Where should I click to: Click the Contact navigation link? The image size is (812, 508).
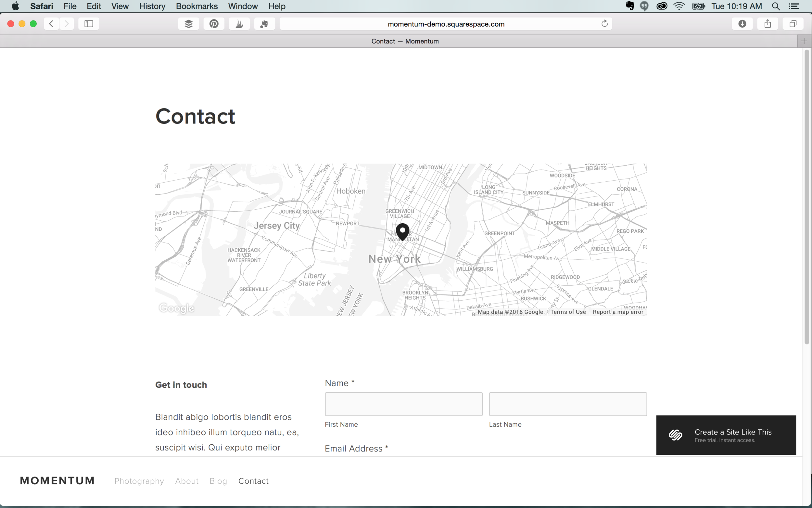click(253, 481)
